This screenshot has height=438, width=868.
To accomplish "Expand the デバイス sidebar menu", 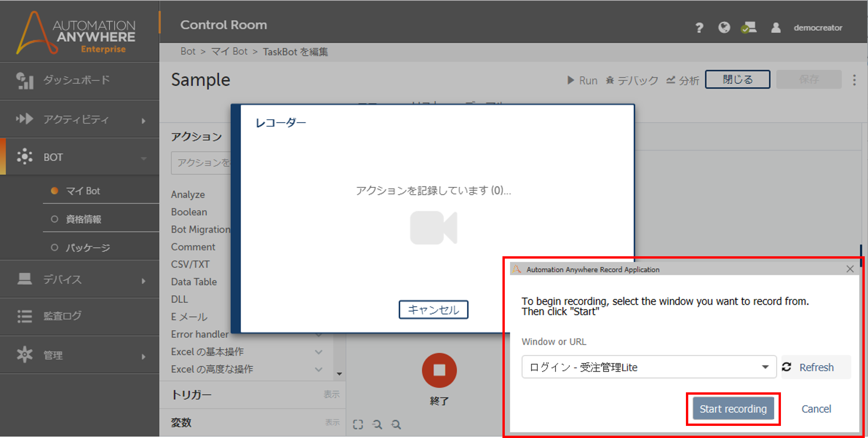I will 80,280.
